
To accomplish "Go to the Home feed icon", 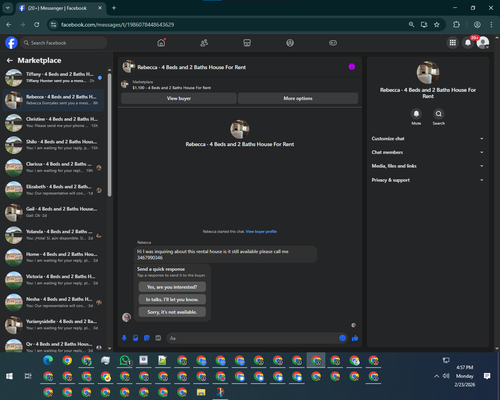I will coord(161,43).
